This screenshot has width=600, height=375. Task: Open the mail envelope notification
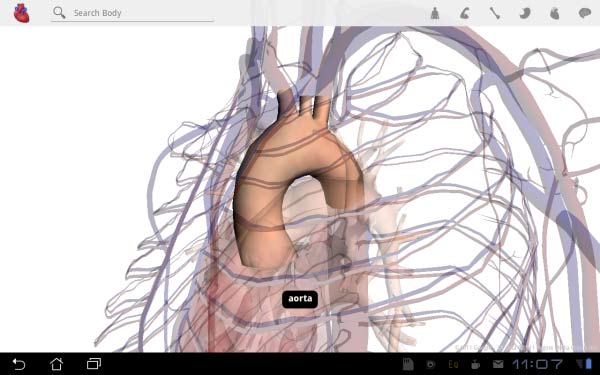click(x=497, y=364)
